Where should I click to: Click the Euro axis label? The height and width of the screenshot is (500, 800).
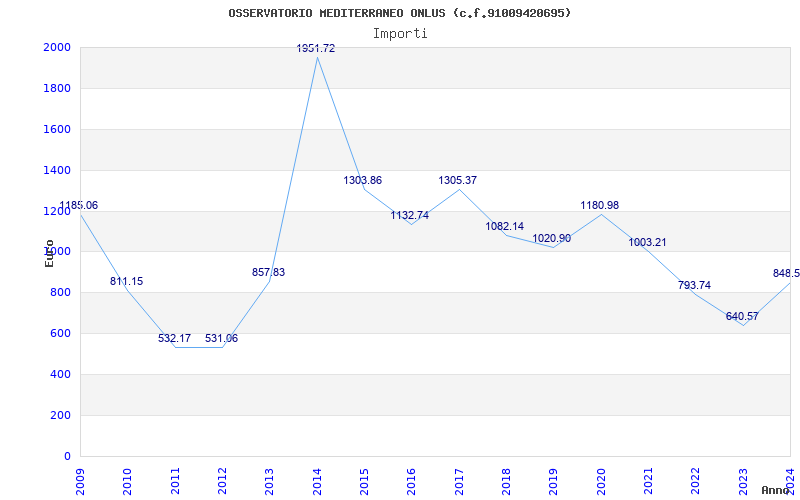point(49,253)
